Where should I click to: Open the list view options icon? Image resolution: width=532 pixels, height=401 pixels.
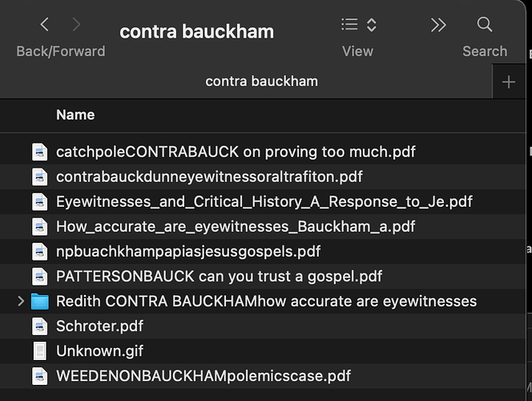349,24
